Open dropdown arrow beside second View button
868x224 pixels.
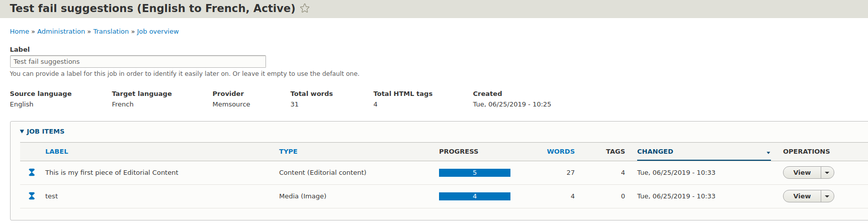[827, 196]
